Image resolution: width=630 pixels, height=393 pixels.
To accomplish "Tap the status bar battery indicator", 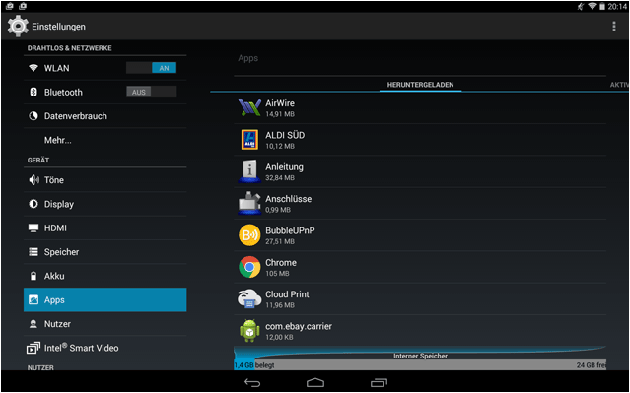I will [601, 6].
